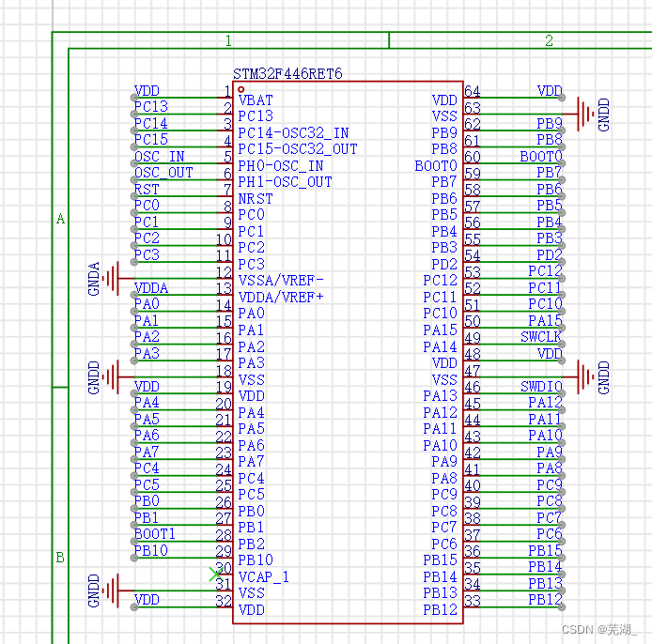The height and width of the screenshot is (644, 652).
Task: Click sheet border column zone marker 2
Action: tap(549, 40)
